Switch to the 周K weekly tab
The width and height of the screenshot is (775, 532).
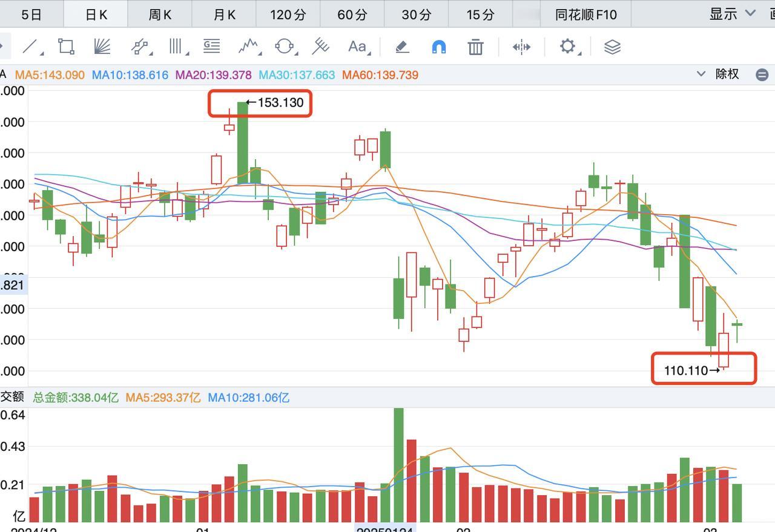coord(160,14)
